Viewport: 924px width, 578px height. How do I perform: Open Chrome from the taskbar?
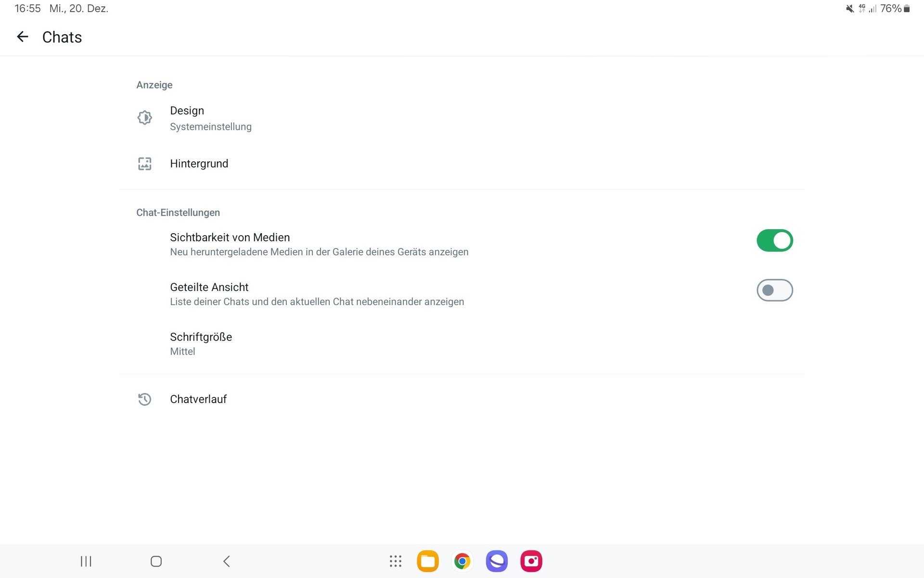462,561
